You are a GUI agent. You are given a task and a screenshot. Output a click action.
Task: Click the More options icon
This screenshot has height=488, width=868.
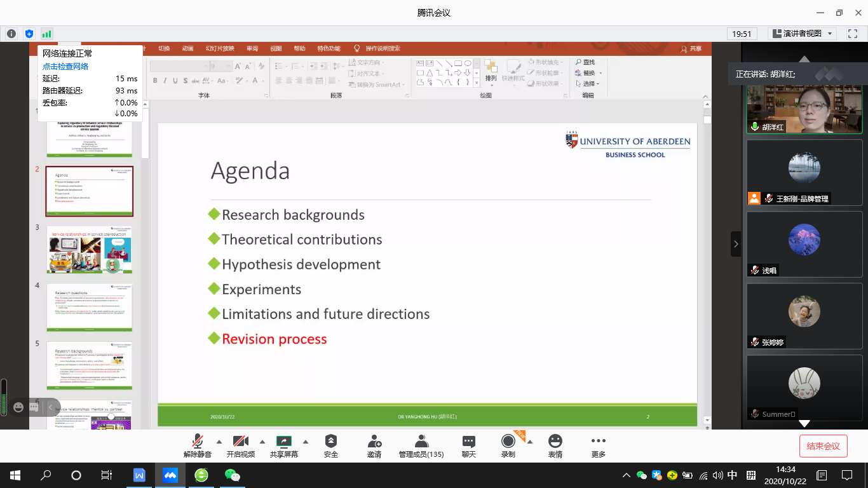tap(598, 442)
